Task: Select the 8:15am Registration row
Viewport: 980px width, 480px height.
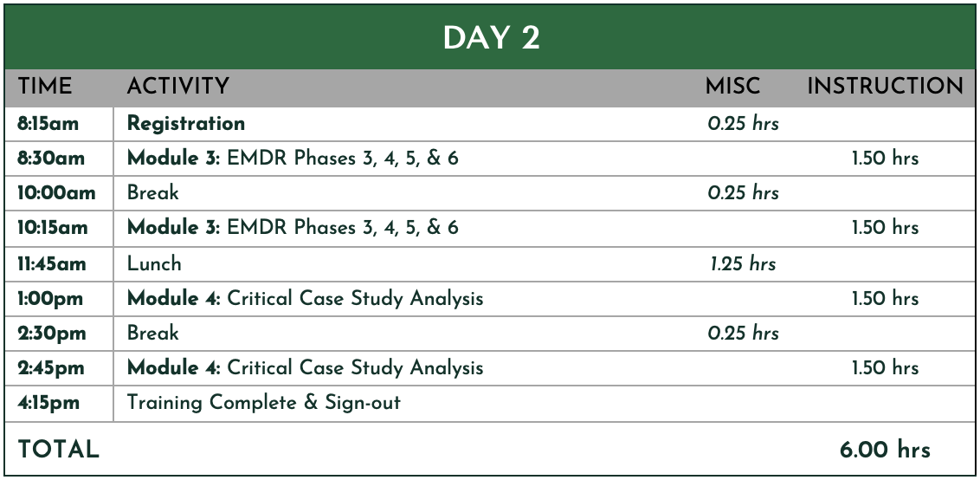Action: 489,124
